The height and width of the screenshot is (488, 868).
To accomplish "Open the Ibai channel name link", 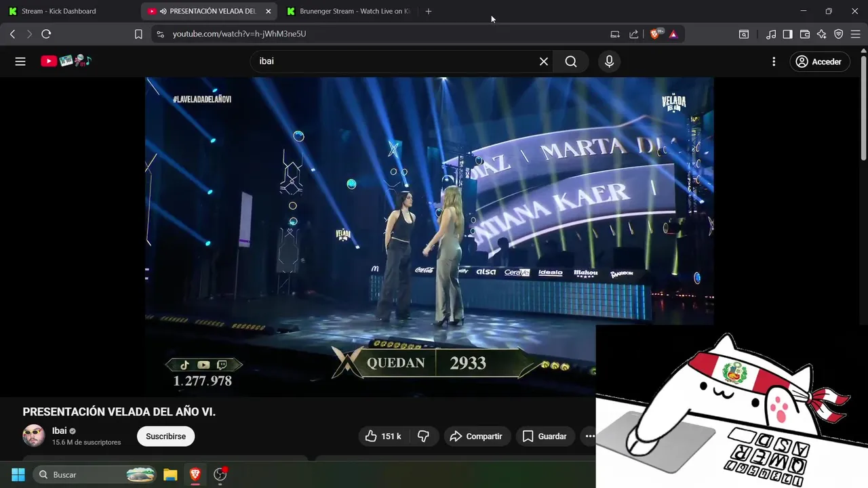I will click(60, 431).
